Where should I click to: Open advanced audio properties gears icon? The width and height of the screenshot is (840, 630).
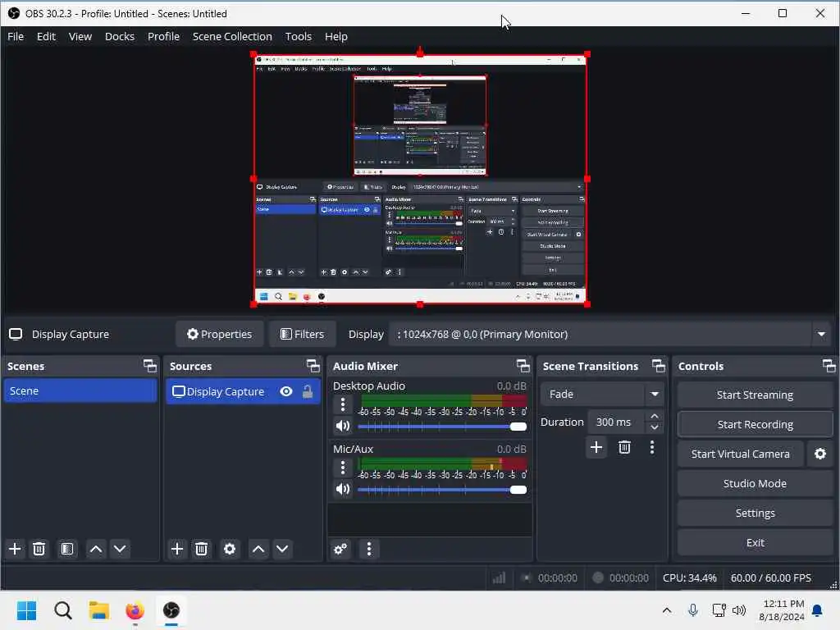tap(340, 549)
